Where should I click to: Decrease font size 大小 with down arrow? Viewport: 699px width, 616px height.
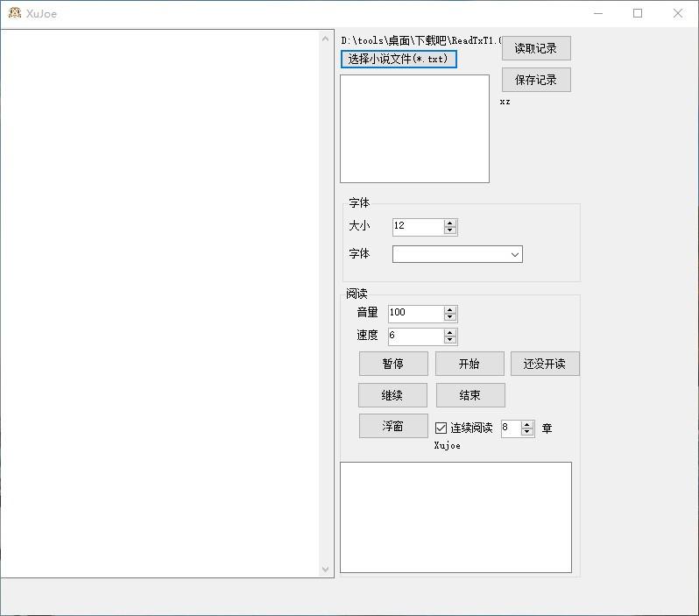coord(450,230)
